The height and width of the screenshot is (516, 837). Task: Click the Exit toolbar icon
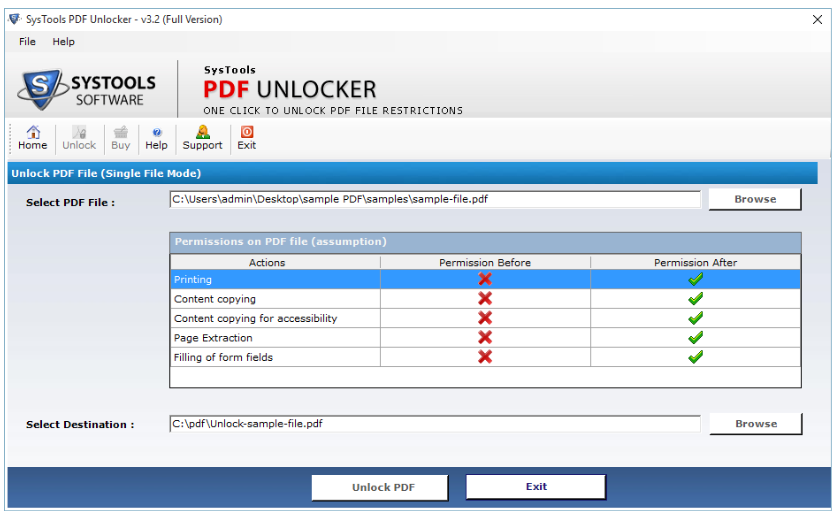point(246,138)
